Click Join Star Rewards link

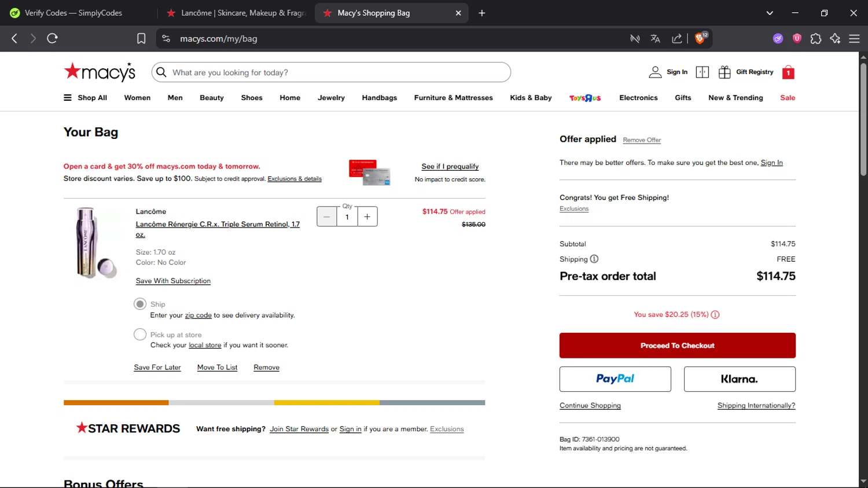click(299, 429)
